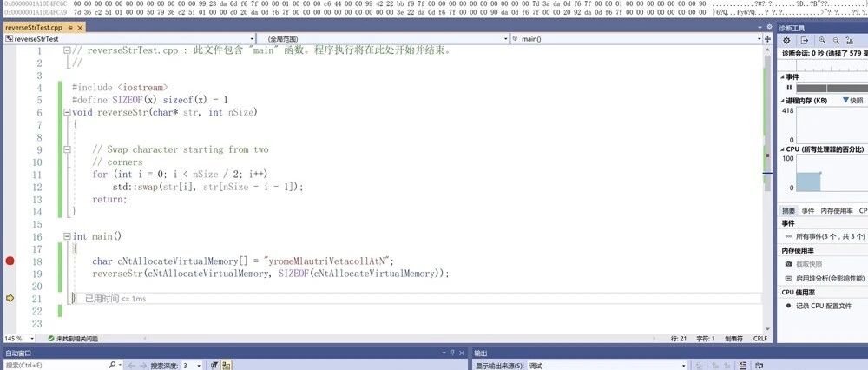
Task: Navigate forward in the Autos window search
Action: (x=144, y=366)
